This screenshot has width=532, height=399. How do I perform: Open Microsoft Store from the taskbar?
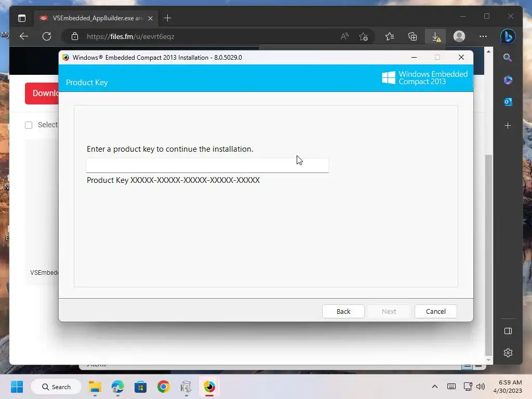(x=140, y=387)
